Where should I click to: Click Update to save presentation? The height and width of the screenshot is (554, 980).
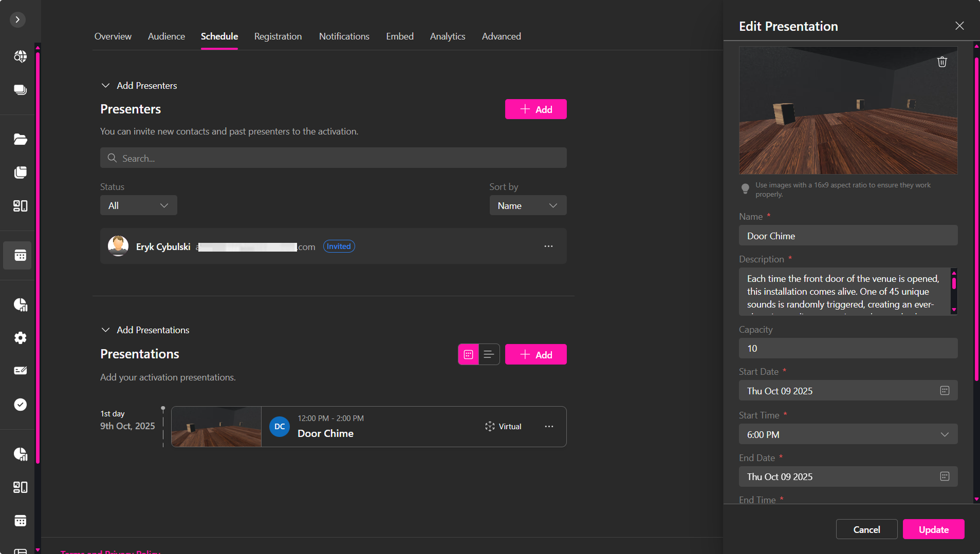click(x=933, y=529)
